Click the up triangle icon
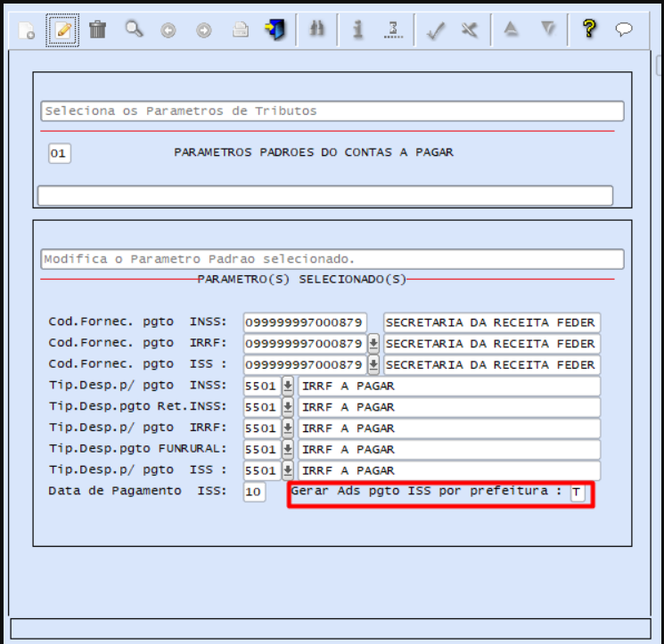664x644 pixels. click(511, 29)
